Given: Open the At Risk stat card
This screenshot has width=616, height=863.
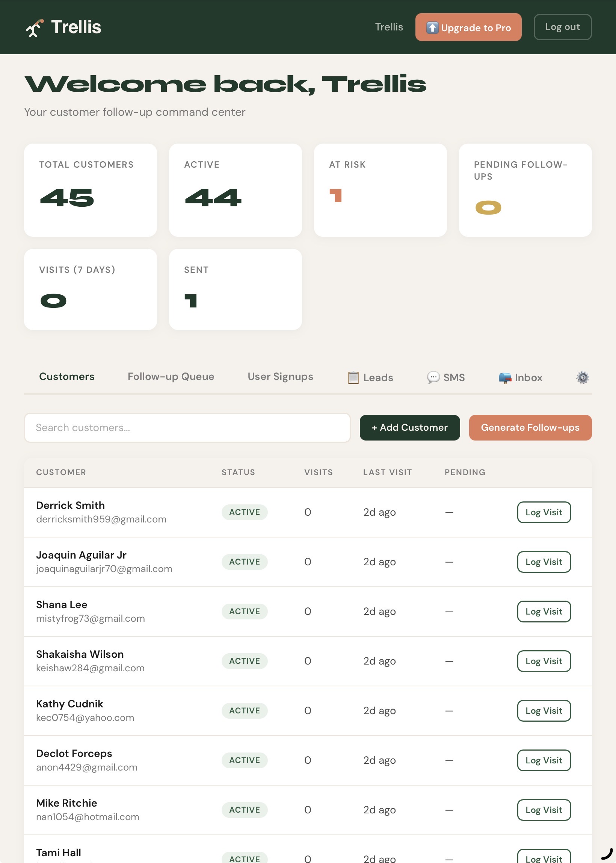Looking at the screenshot, I should click(x=380, y=190).
